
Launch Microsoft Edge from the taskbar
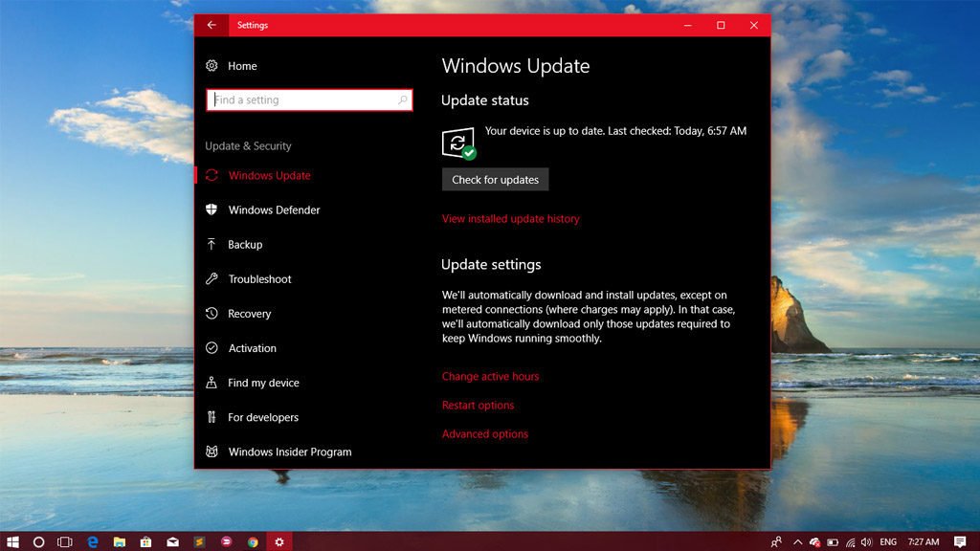tap(93, 541)
